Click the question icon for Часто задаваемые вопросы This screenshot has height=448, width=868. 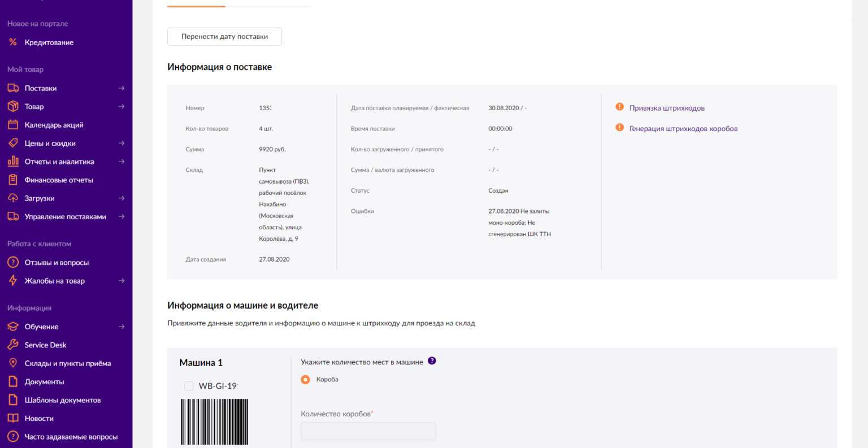[x=13, y=437]
